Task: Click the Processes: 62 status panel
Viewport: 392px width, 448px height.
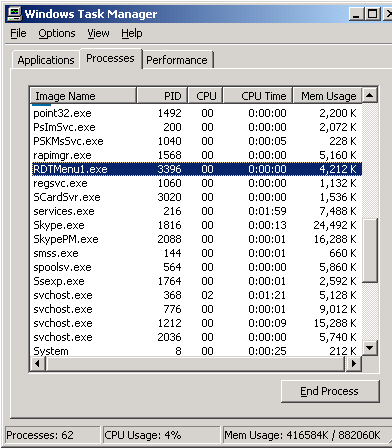Action: coord(53,435)
